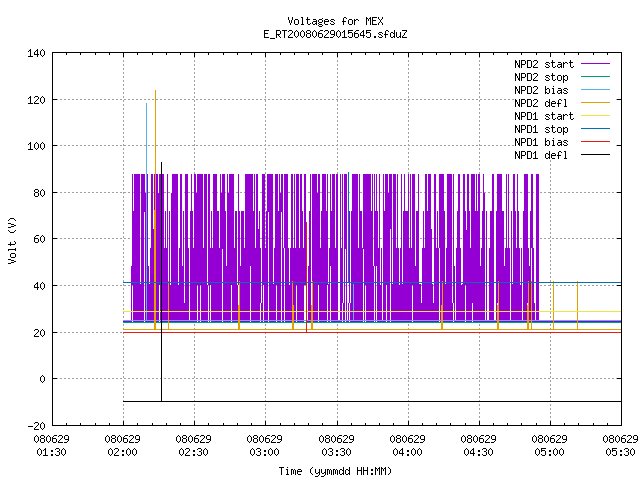The width and height of the screenshot is (640, 480).
Task: Click the black NPD1 defl legend line
Action: (x=596, y=155)
